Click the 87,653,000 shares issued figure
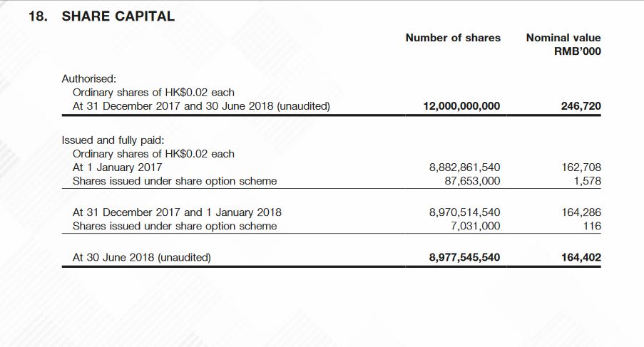 tap(471, 181)
